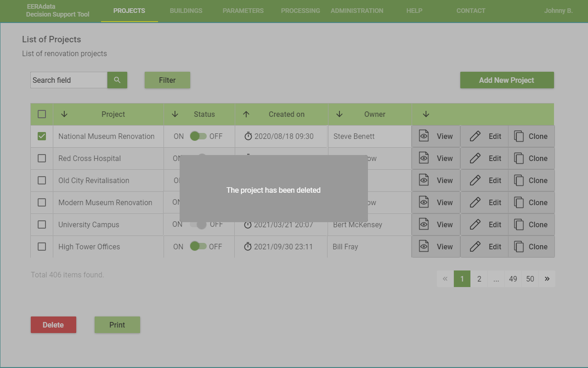Sort by Owner column arrow
This screenshot has width=588, height=368.
pyautogui.click(x=339, y=114)
